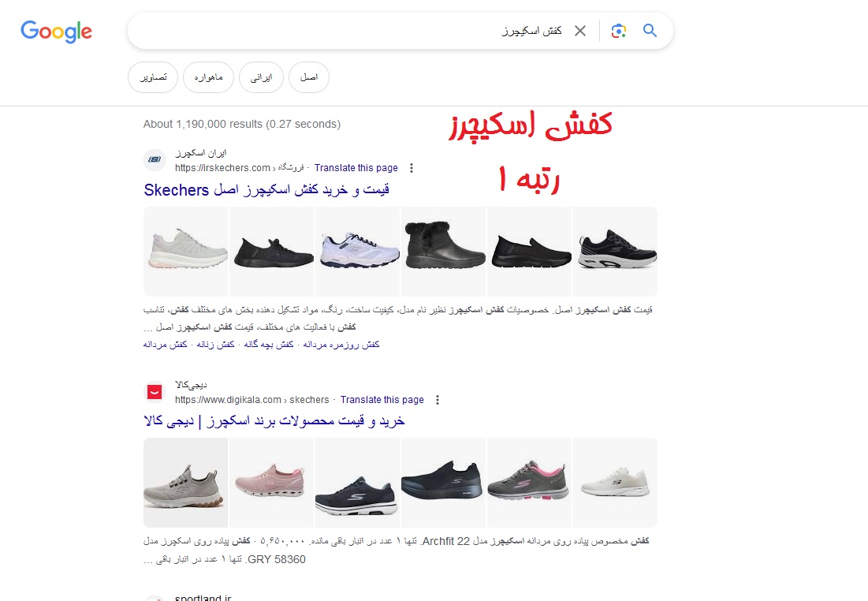Click Translate this page for digikala
This screenshot has height=601, width=868.
click(382, 399)
